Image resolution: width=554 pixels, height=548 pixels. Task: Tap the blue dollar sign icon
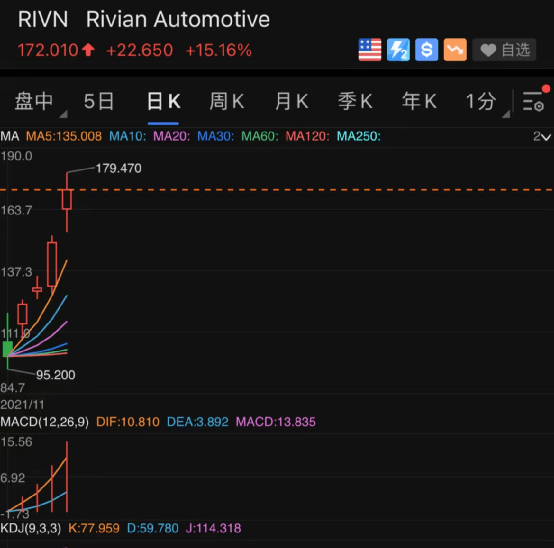coord(426,50)
